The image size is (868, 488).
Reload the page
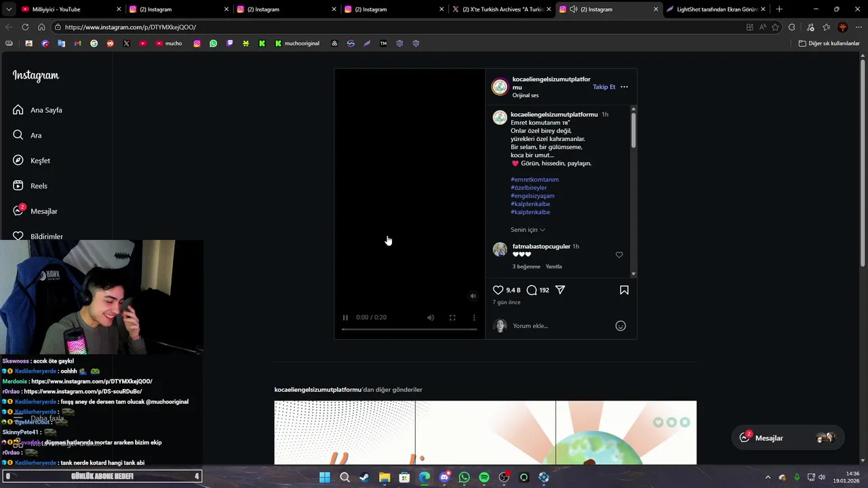pyautogui.click(x=25, y=27)
